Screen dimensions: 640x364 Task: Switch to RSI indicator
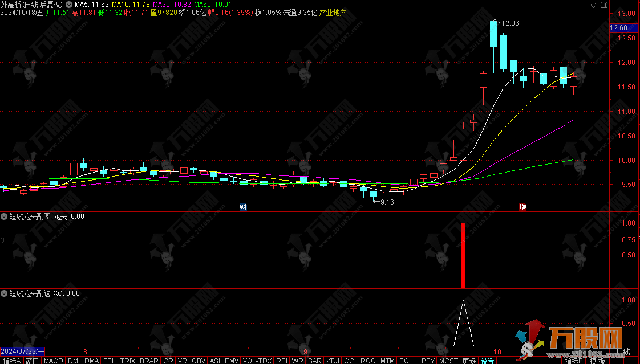coord(282,361)
